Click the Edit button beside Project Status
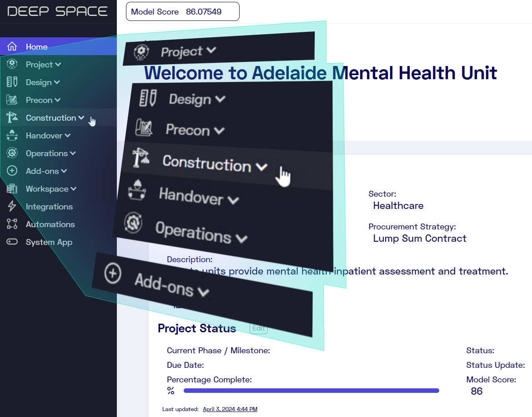Screen dimensions: 532x417 coord(259,328)
